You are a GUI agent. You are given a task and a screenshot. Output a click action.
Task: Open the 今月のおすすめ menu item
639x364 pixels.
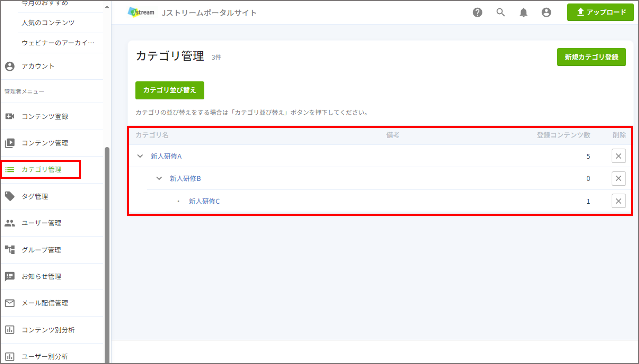[x=45, y=3]
